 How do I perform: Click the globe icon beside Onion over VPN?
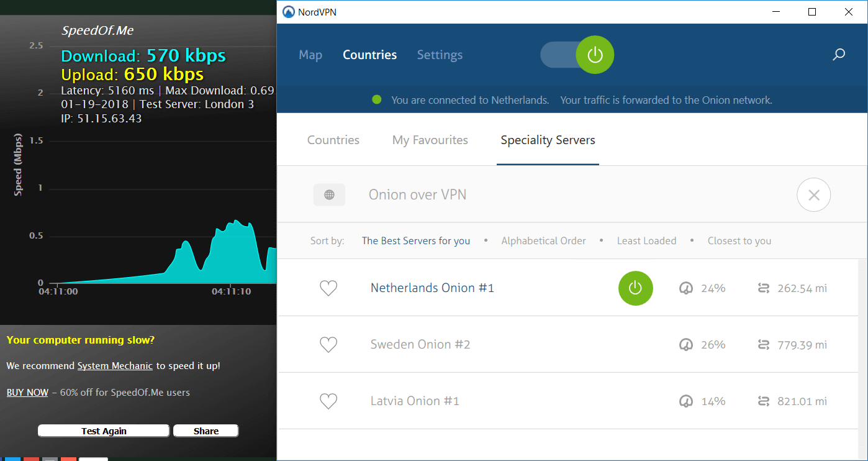click(x=329, y=195)
